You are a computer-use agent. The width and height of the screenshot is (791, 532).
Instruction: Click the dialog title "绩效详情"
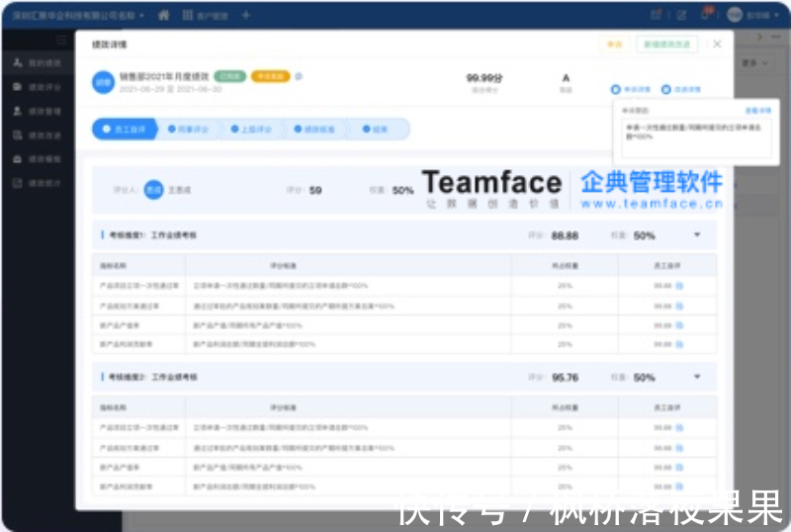point(110,44)
